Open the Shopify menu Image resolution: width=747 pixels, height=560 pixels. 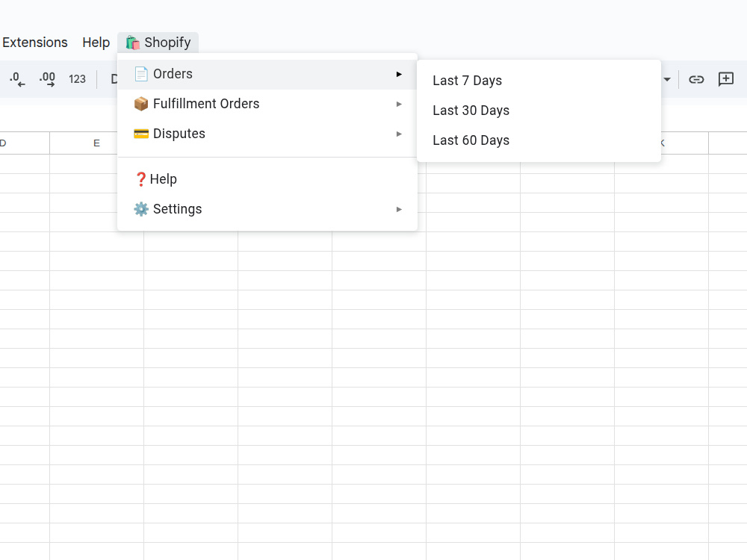pos(158,43)
